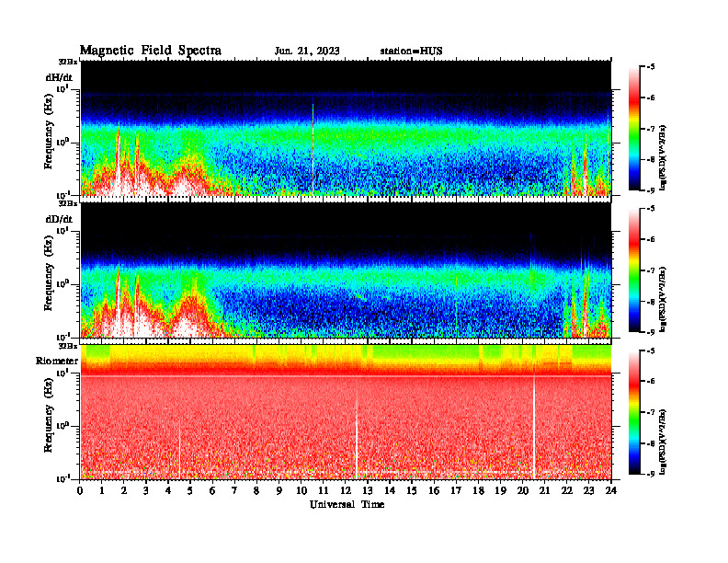Click the hour "12" tick label on the time axis

346,490
